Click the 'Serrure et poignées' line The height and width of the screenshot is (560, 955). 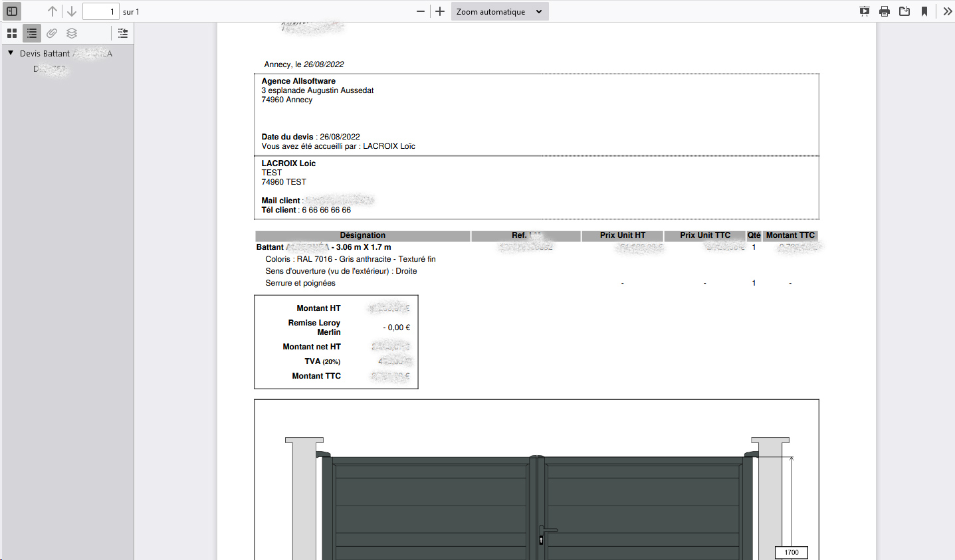pos(300,283)
